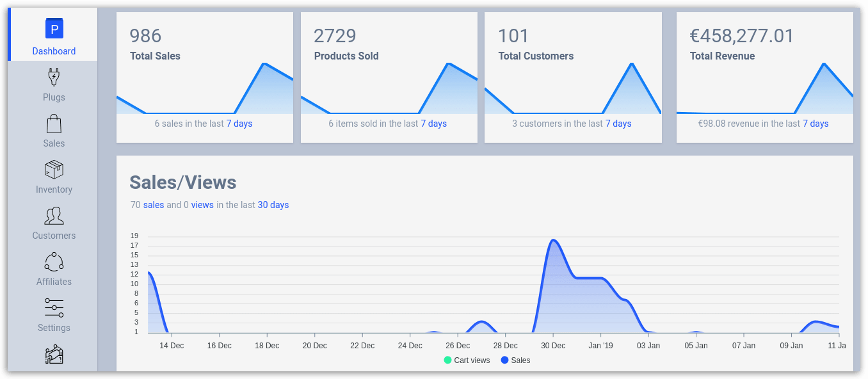868x379 pixels.
Task: Open the 7 days link on Total Sales card
Action: (x=239, y=124)
